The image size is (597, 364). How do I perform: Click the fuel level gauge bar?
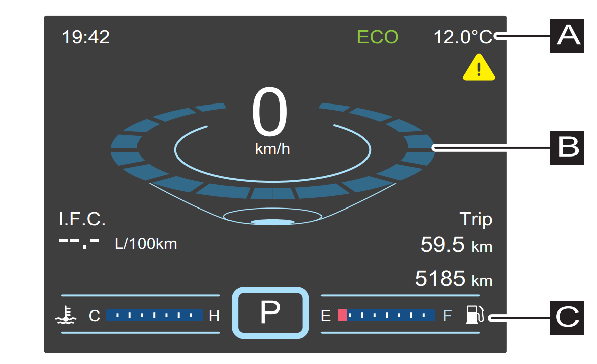[386, 316]
